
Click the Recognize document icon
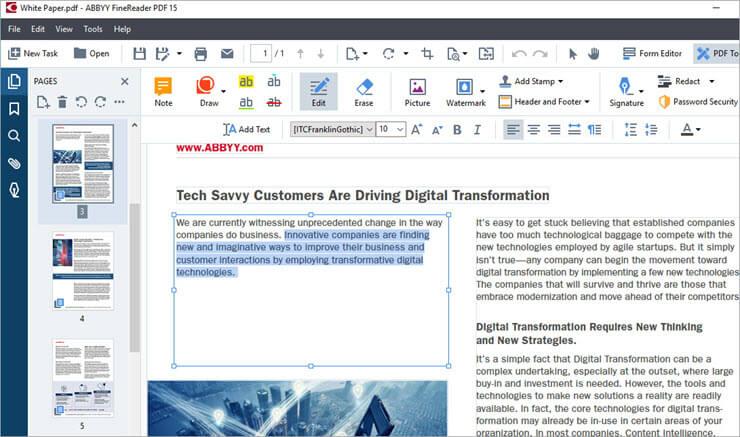click(453, 54)
